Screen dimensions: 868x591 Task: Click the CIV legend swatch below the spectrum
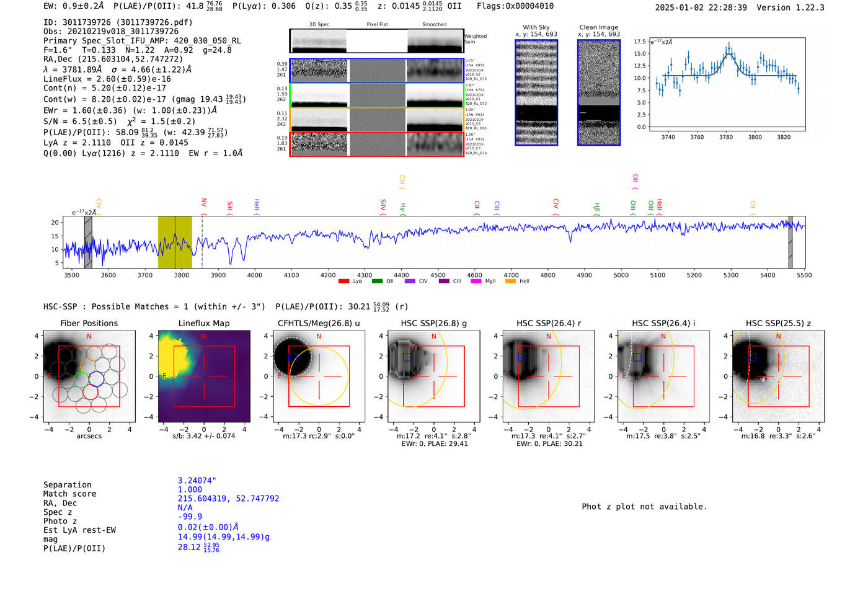[410, 282]
